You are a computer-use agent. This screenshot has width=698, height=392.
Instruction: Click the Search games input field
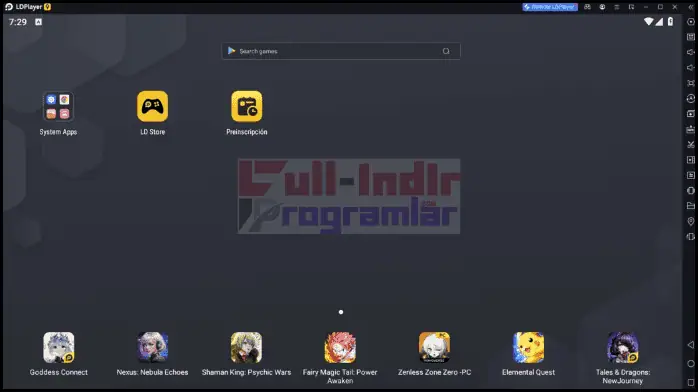click(341, 51)
